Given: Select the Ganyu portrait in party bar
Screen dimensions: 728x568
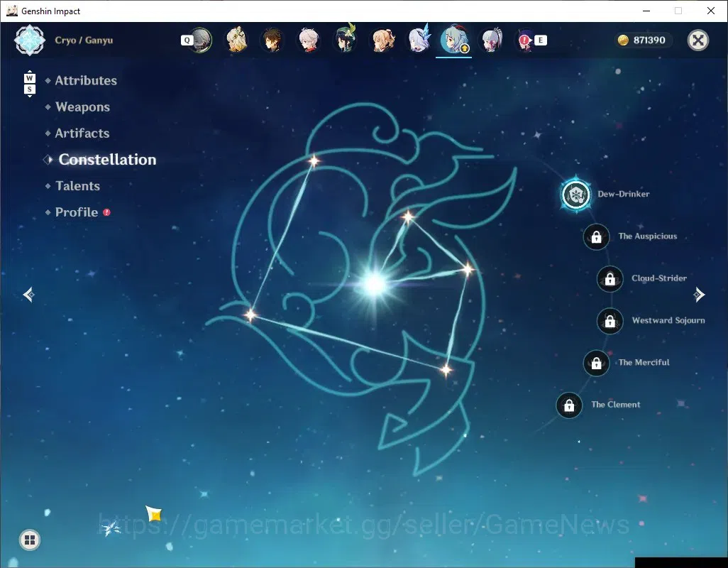Looking at the screenshot, I should 453,40.
